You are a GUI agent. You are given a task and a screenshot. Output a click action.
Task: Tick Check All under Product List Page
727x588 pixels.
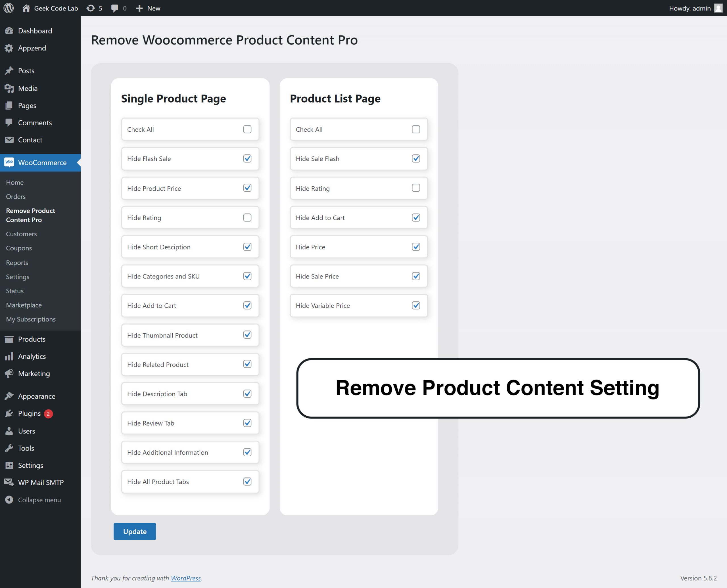[x=416, y=129]
